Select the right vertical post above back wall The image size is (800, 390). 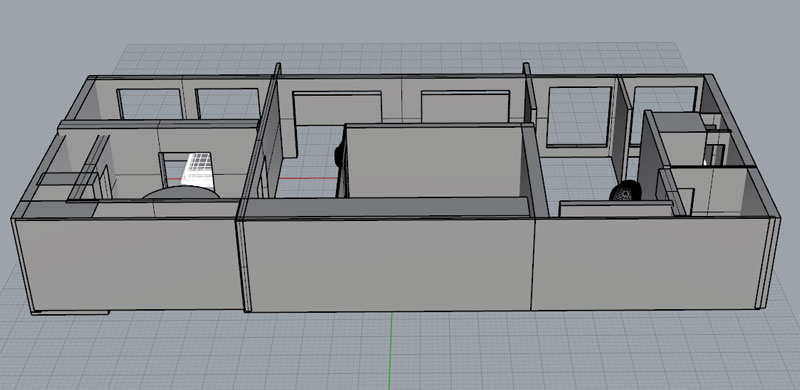point(527,69)
